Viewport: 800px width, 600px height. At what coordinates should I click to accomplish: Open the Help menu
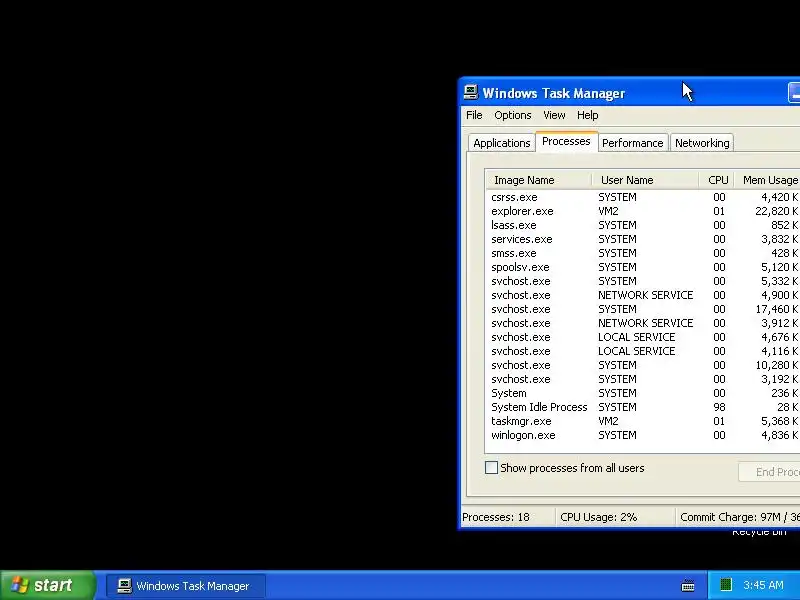click(587, 115)
